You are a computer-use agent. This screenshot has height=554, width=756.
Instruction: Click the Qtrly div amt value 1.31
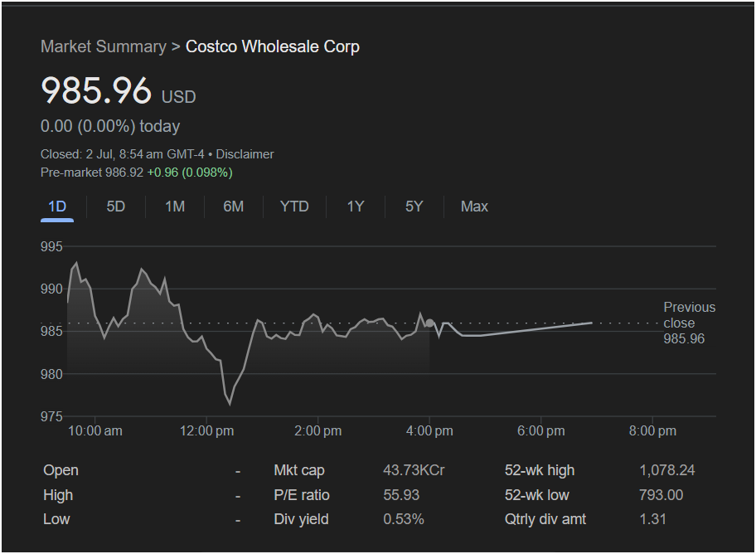[x=653, y=520]
